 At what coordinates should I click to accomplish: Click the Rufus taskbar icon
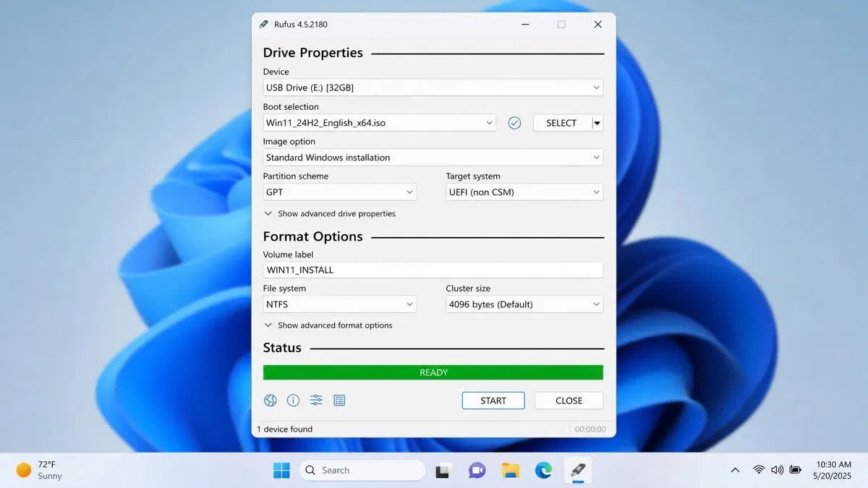coord(577,471)
